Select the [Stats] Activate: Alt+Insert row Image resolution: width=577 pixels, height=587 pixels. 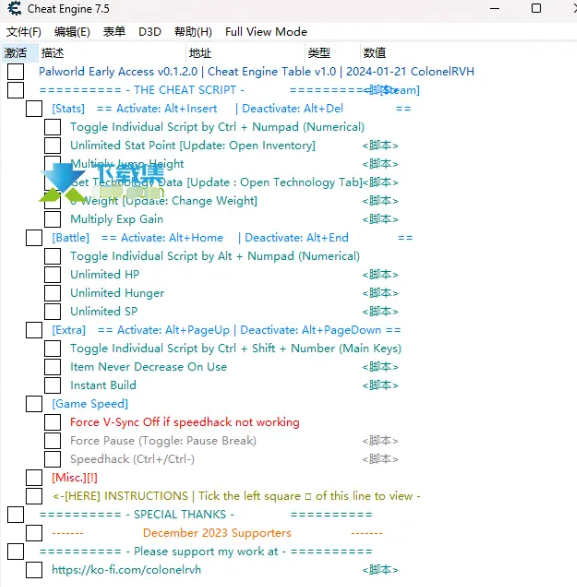[x=231, y=109]
